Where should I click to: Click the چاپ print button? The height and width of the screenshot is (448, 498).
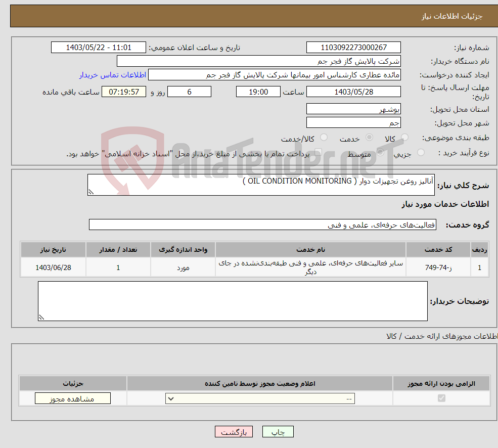[x=278, y=432]
